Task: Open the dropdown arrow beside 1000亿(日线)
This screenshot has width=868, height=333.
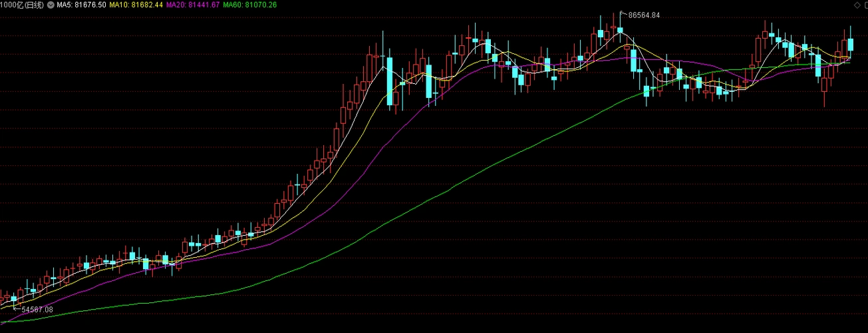Action: pos(51,5)
